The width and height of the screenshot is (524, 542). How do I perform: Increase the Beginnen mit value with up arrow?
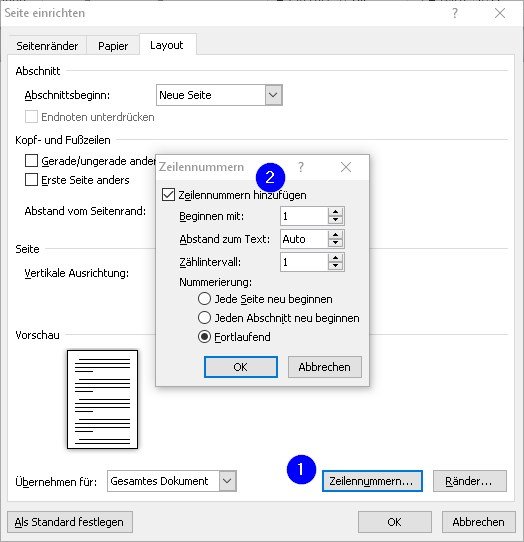[335, 212]
